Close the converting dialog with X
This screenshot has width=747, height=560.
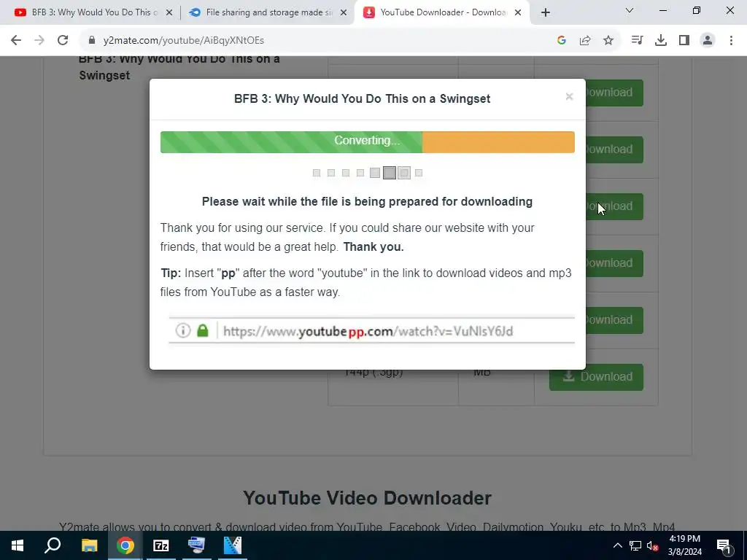(569, 97)
